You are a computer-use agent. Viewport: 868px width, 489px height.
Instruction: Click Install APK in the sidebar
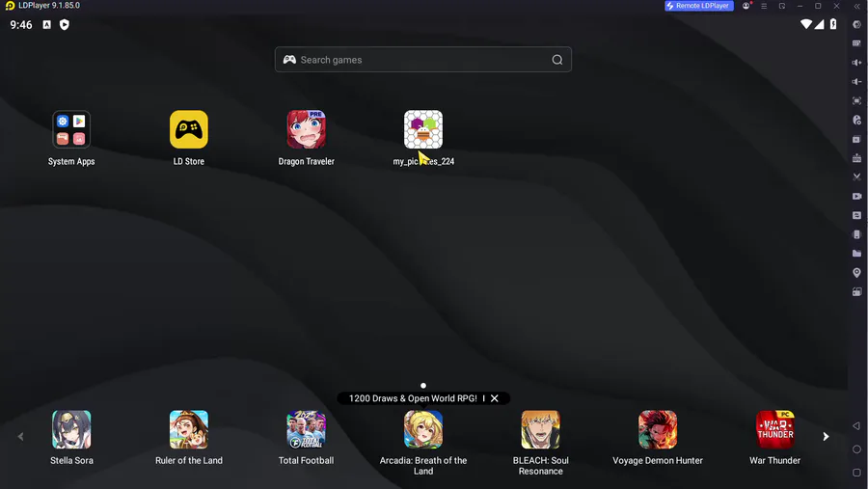click(857, 158)
